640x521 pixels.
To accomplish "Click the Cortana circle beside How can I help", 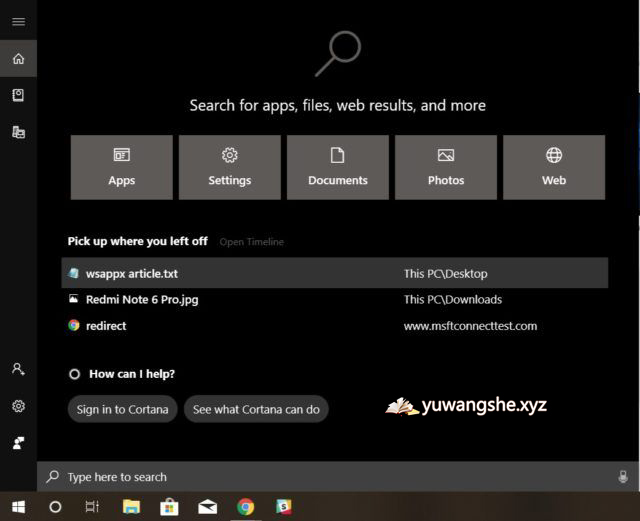I will [75, 374].
